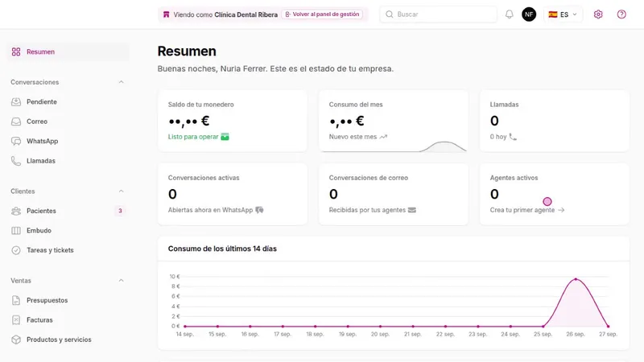Viewport: 644px width, 362px height.
Task: Open the help question mark icon
Action: point(621,14)
